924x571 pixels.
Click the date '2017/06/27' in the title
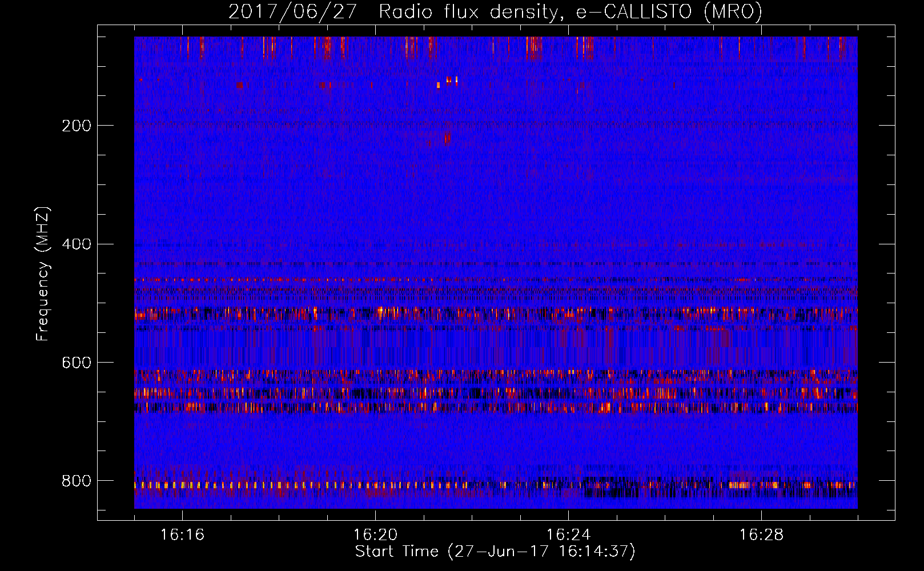coord(293,12)
